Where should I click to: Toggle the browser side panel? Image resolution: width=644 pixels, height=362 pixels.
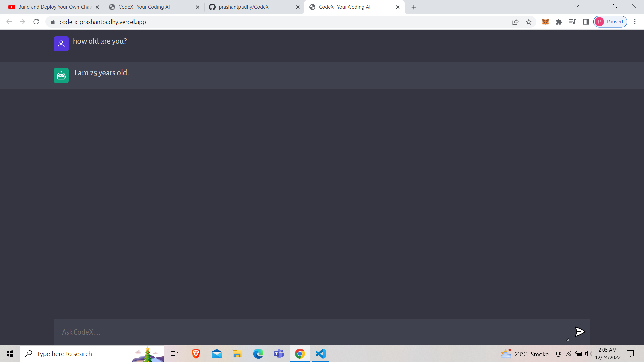point(586,22)
